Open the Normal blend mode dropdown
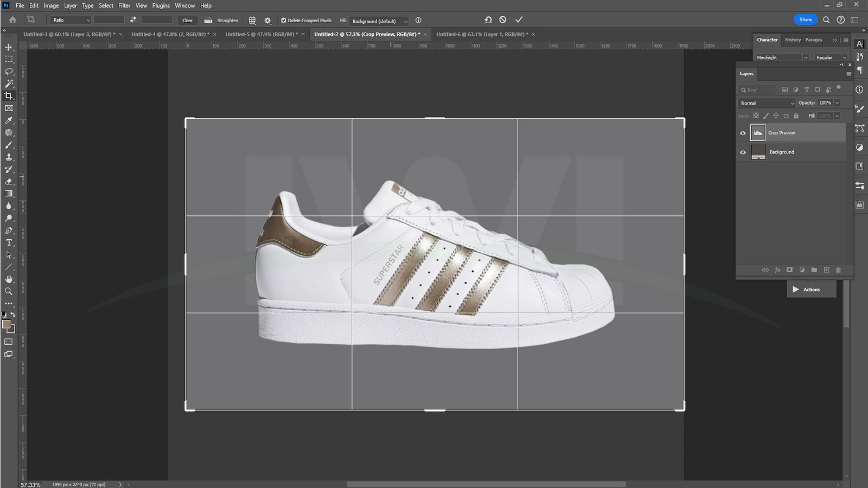 [x=767, y=103]
